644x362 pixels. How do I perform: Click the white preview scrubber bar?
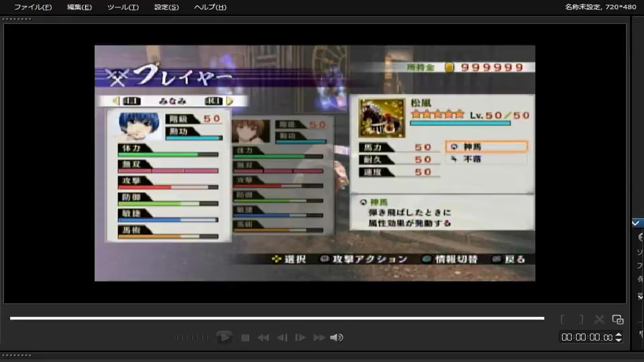(x=277, y=318)
